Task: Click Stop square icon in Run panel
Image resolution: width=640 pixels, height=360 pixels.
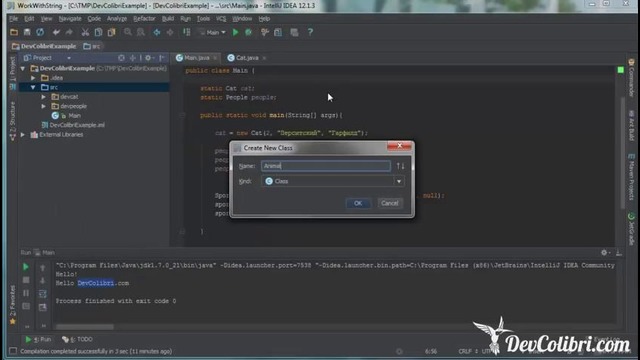Action: pyautogui.click(x=26, y=280)
